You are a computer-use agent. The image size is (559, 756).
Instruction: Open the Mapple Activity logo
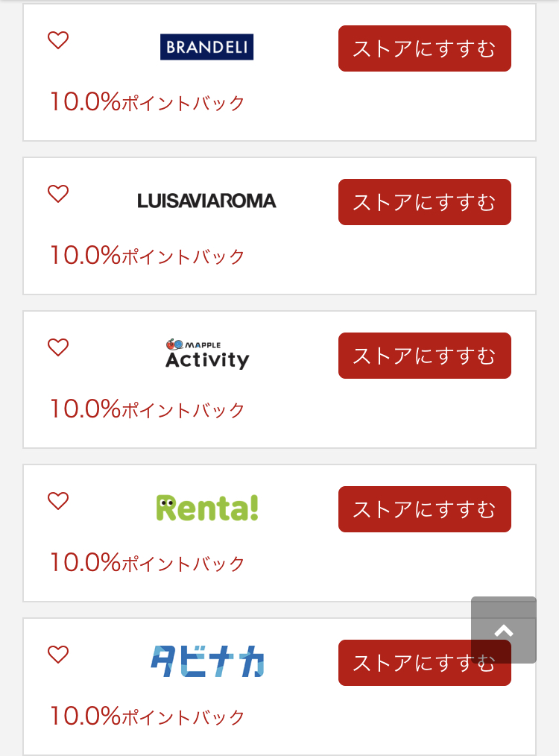pyautogui.click(x=207, y=354)
